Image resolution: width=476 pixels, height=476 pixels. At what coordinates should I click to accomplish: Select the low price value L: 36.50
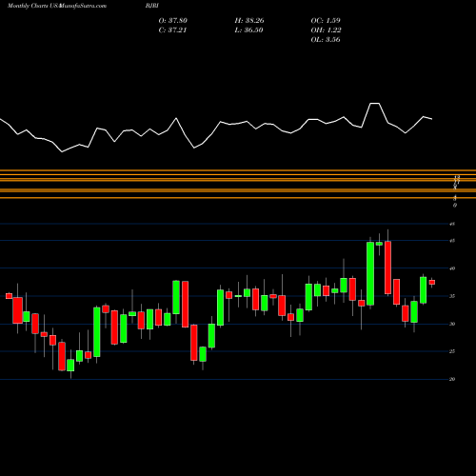tap(248, 30)
